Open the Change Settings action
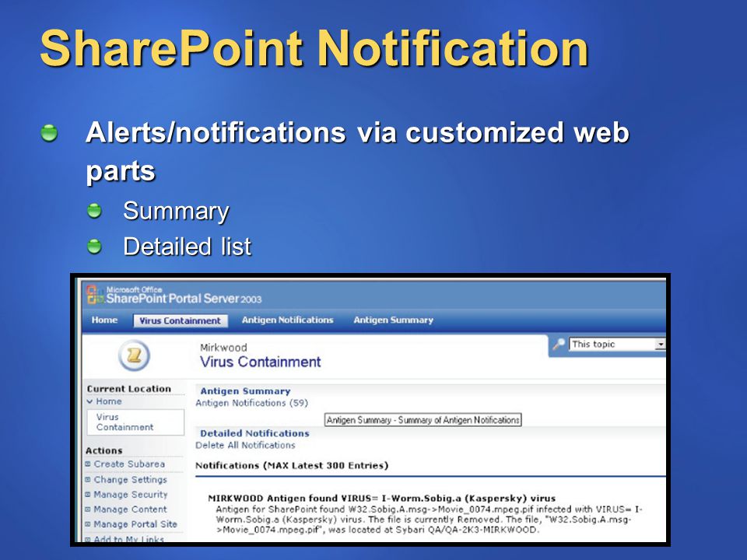747x560 pixels. pos(131,480)
